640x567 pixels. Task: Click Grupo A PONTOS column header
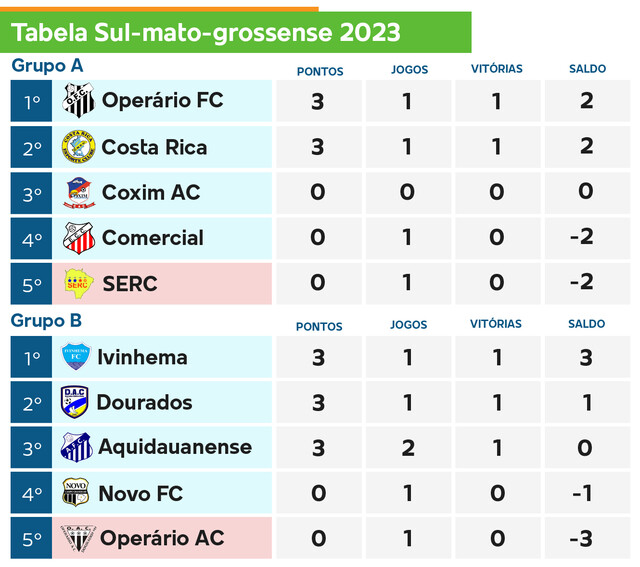tap(320, 71)
